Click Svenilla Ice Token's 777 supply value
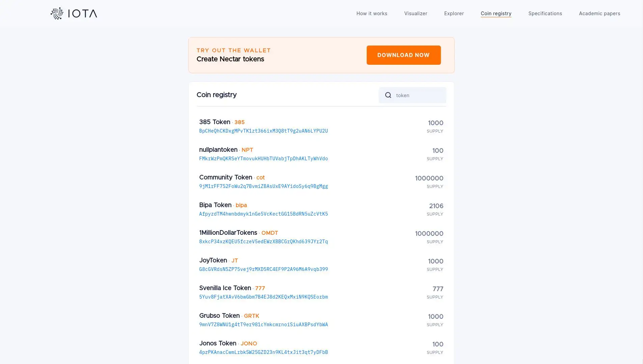 pyautogui.click(x=438, y=289)
